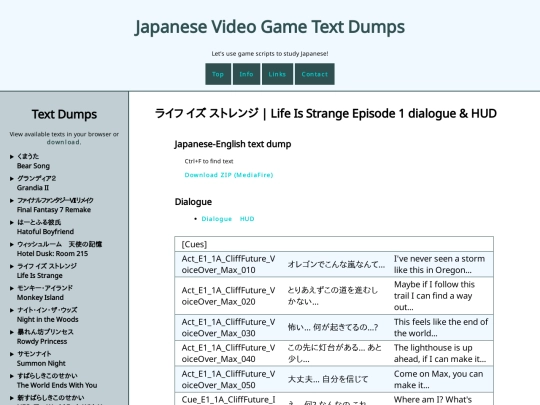Click the オレゴンでこんな嵐なんて Japanese cell
540x405 pixels.
(x=336, y=264)
